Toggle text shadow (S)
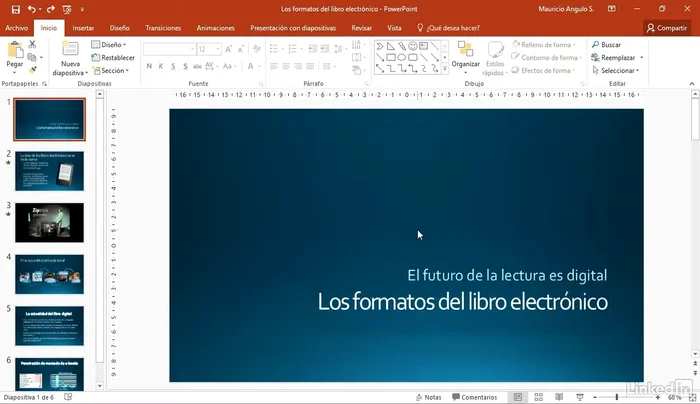The width and height of the screenshot is (700, 404). point(185,66)
